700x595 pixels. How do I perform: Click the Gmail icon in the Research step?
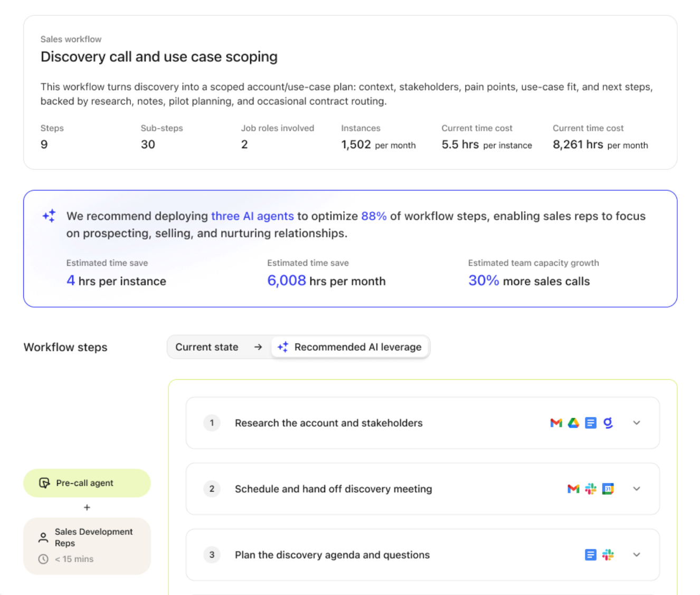click(x=556, y=423)
